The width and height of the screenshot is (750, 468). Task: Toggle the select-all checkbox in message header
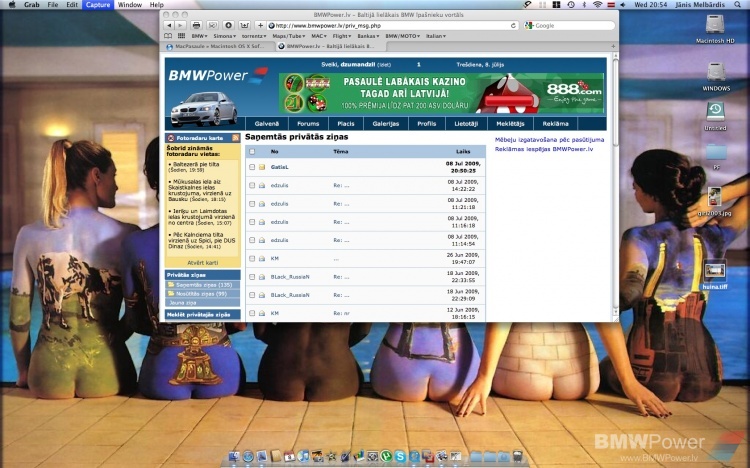coord(252,152)
